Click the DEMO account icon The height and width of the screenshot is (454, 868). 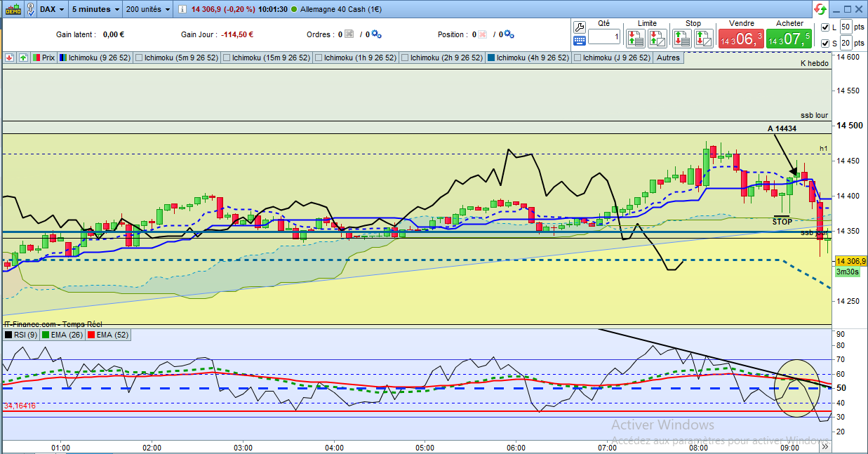(12, 9)
